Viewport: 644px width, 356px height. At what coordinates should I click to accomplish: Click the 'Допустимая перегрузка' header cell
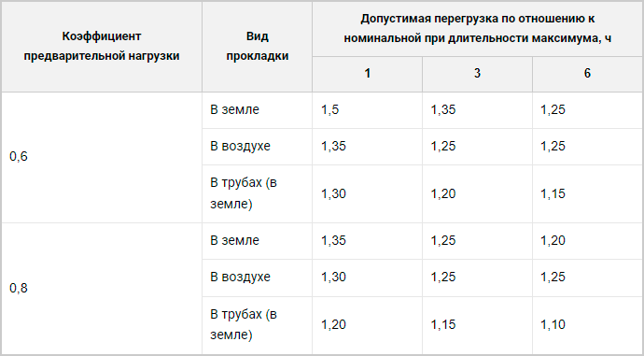477,29
